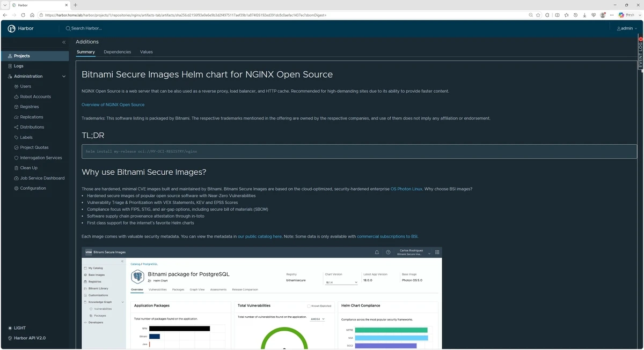Open browser settings and more menu

click(612, 15)
